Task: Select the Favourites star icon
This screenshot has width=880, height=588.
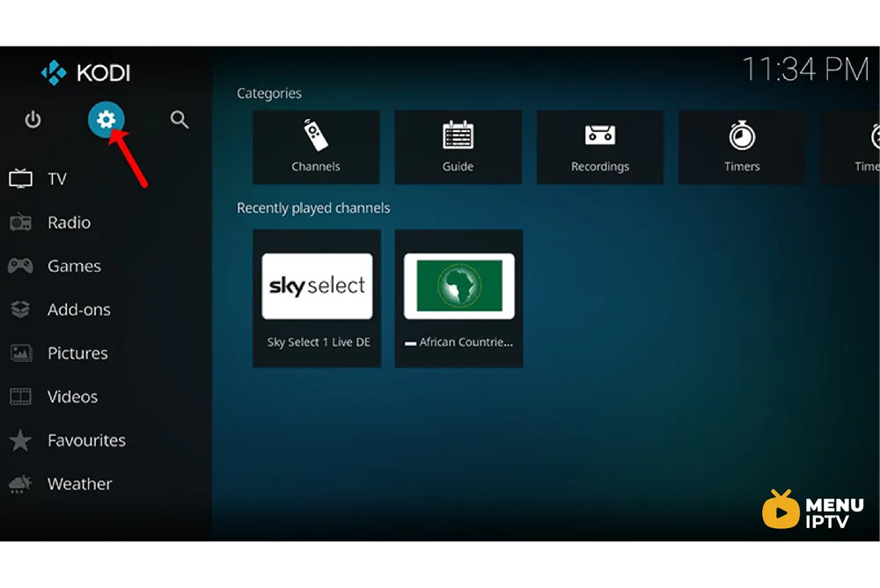Action: pyautogui.click(x=21, y=440)
